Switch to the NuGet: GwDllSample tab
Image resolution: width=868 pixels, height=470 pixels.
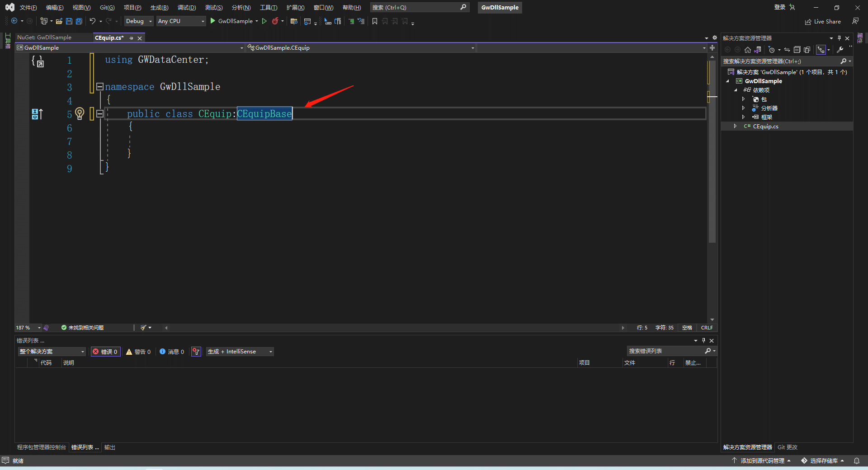pyautogui.click(x=44, y=38)
